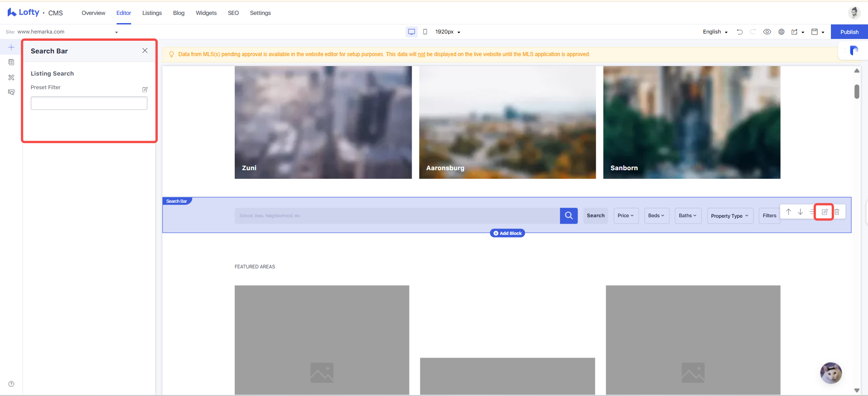Open the search-settings icon in left sidebar
The height and width of the screenshot is (396, 868).
coord(11,92)
